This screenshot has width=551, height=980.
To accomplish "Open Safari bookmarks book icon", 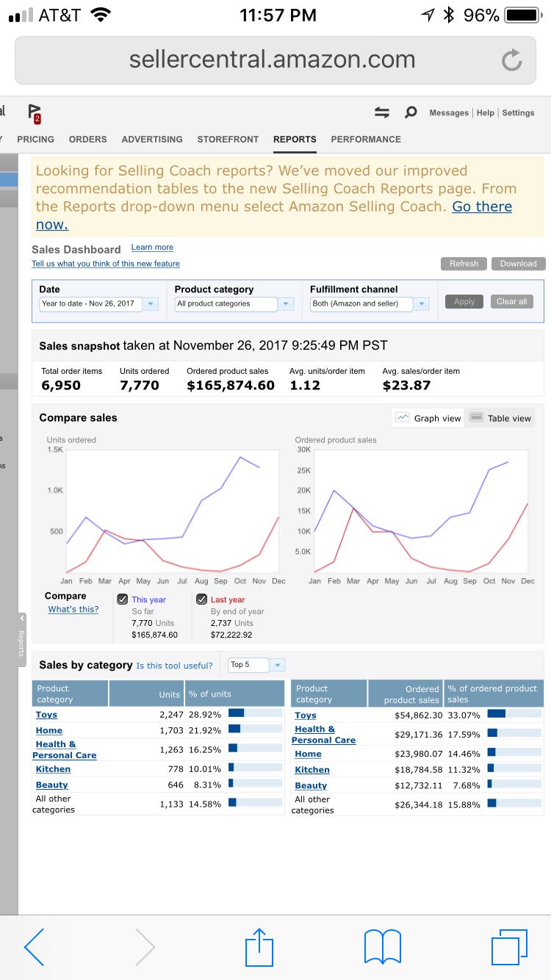I will pos(383,947).
